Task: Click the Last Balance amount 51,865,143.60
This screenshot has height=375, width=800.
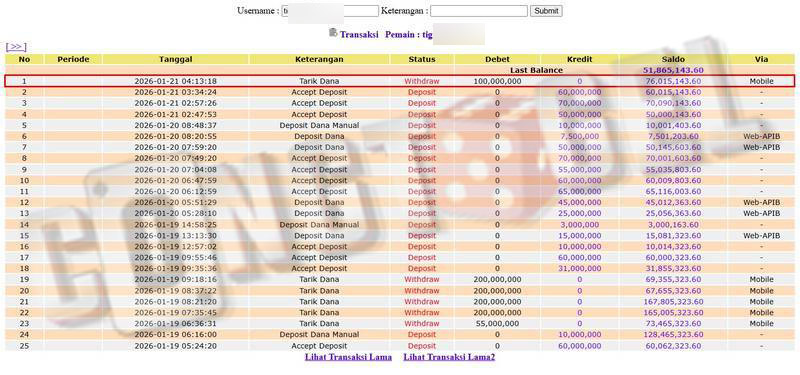Action: 672,70
